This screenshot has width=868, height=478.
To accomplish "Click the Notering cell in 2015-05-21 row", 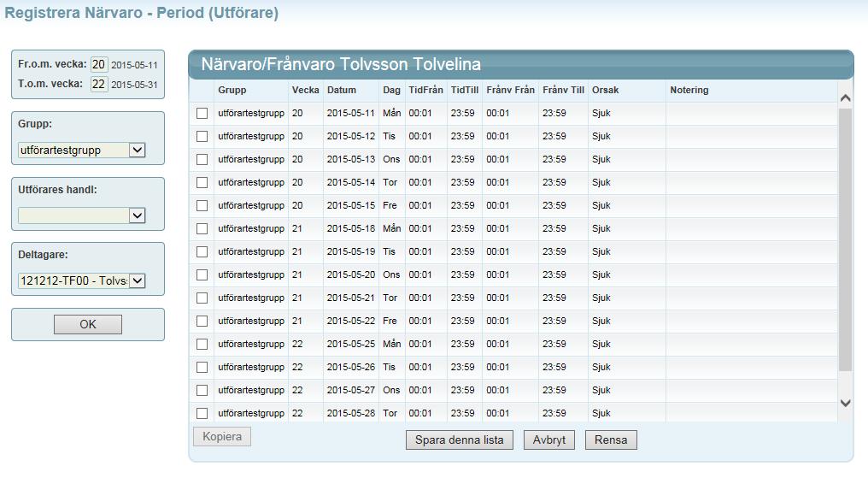I will 751,298.
